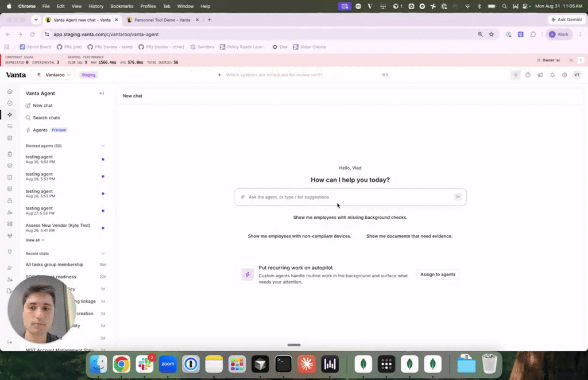Start a New chat in sidebar

pyautogui.click(x=39, y=106)
